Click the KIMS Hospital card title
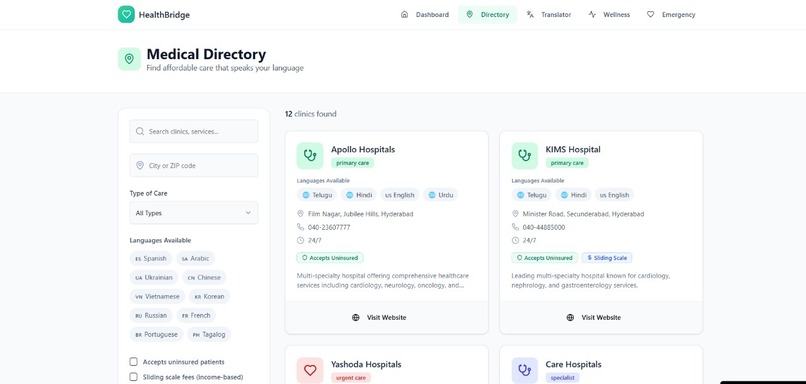806x384 pixels. tap(573, 150)
